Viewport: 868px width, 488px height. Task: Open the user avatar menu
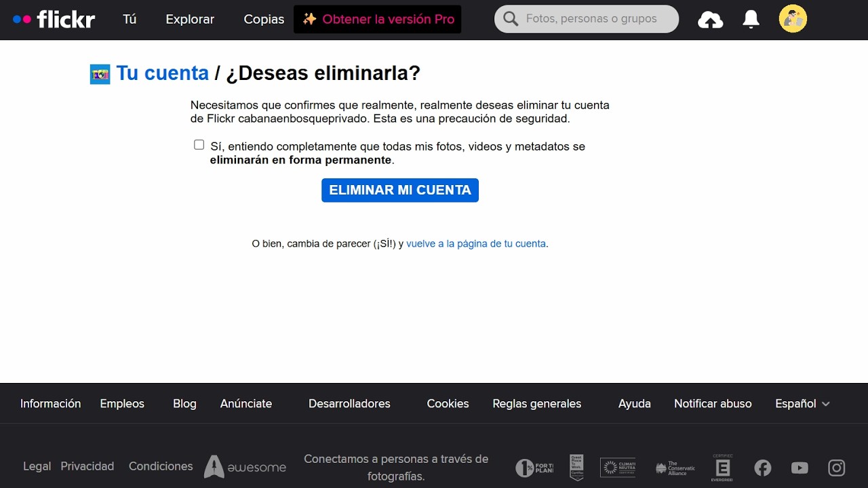793,19
